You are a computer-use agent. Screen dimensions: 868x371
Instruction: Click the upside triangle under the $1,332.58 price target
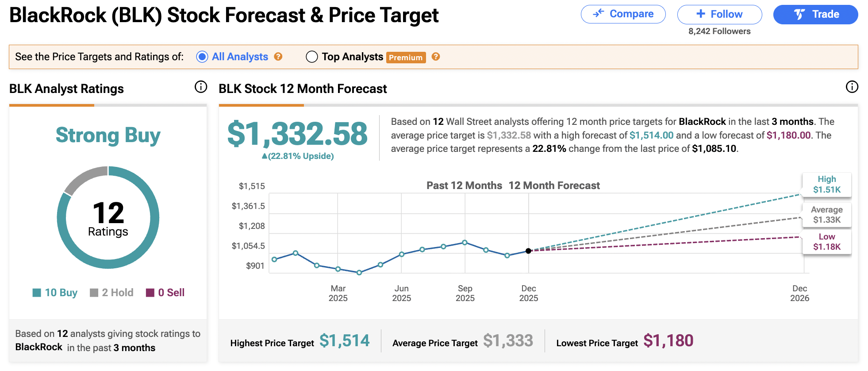[x=265, y=156]
